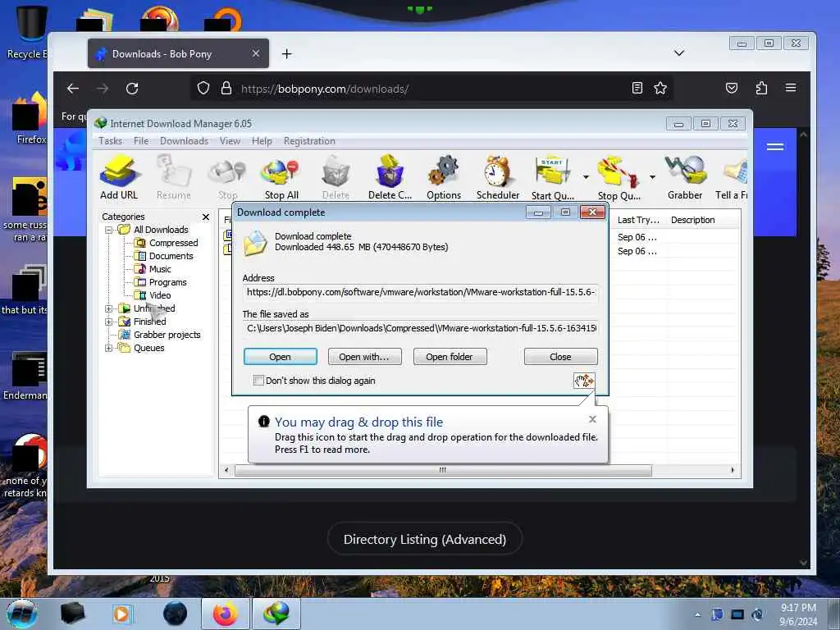
Task: Open the Downloads menu
Action: pos(184,141)
